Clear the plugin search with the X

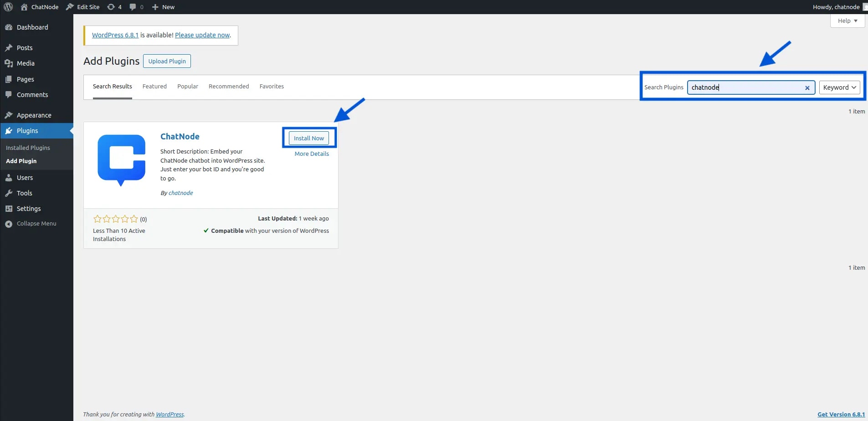807,88
